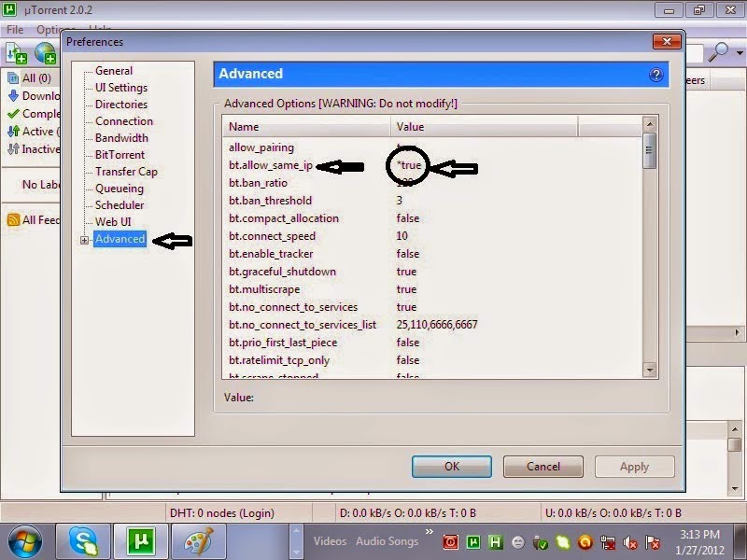The width and height of the screenshot is (747, 560).
Task: Click the magnifying glass search icon
Action: [718, 52]
